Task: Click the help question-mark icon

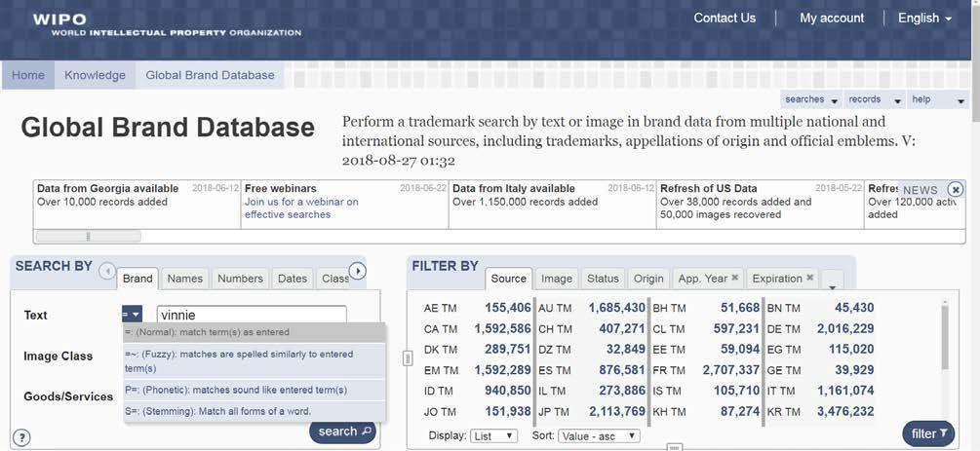Action: pyautogui.click(x=21, y=437)
